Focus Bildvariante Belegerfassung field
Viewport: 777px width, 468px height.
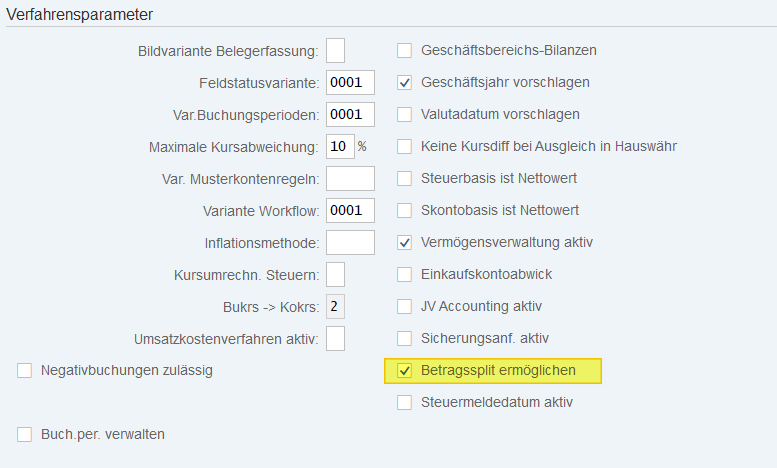point(336,50)
